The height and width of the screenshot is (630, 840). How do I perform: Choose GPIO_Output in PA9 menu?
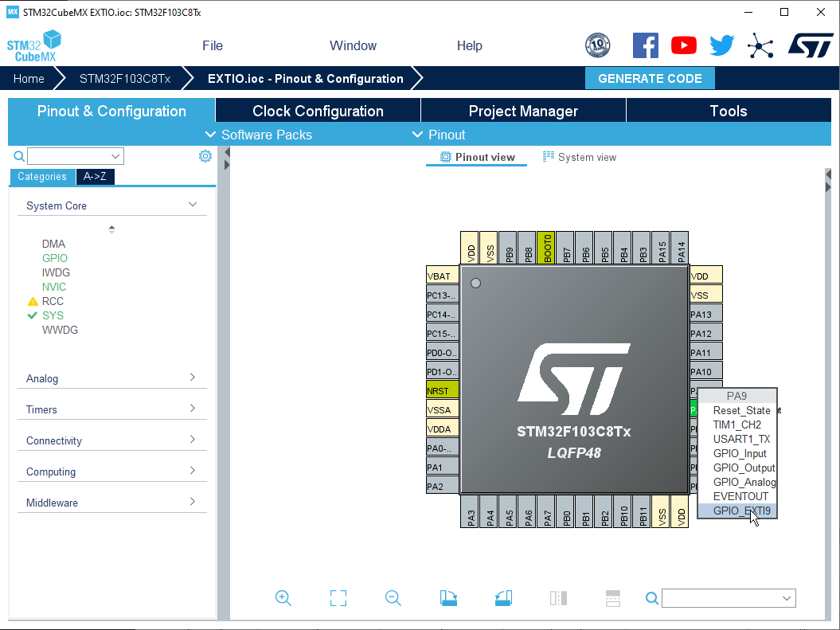(x=737, y=468)
